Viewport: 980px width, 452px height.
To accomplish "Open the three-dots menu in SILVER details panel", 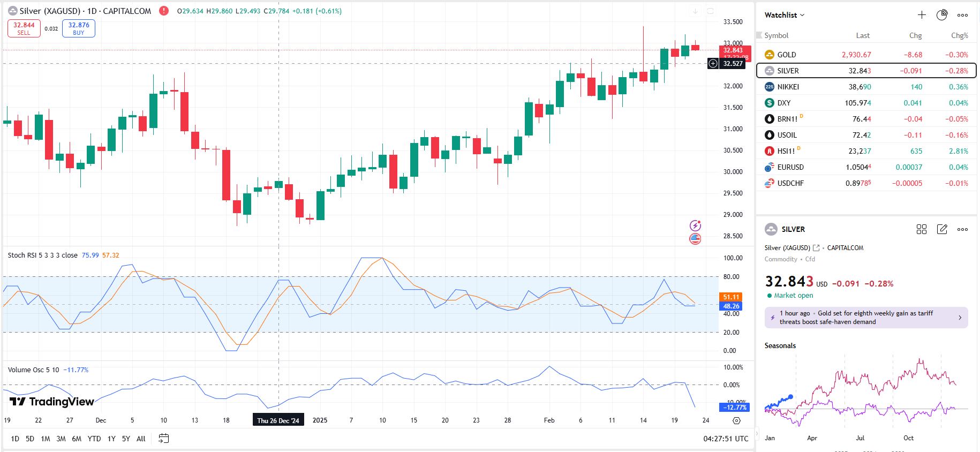I will pos(962,229).
